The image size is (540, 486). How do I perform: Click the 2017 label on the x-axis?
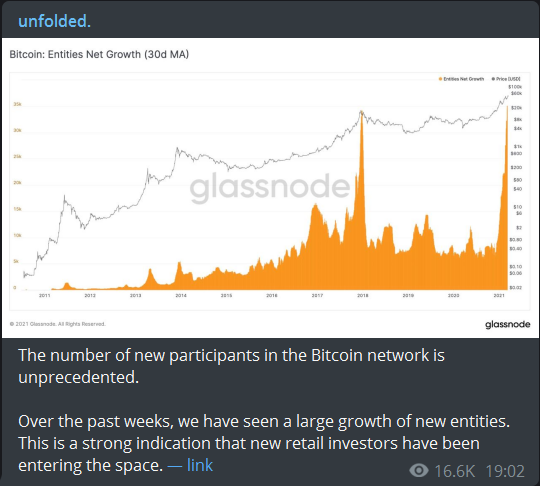(317, 296)
